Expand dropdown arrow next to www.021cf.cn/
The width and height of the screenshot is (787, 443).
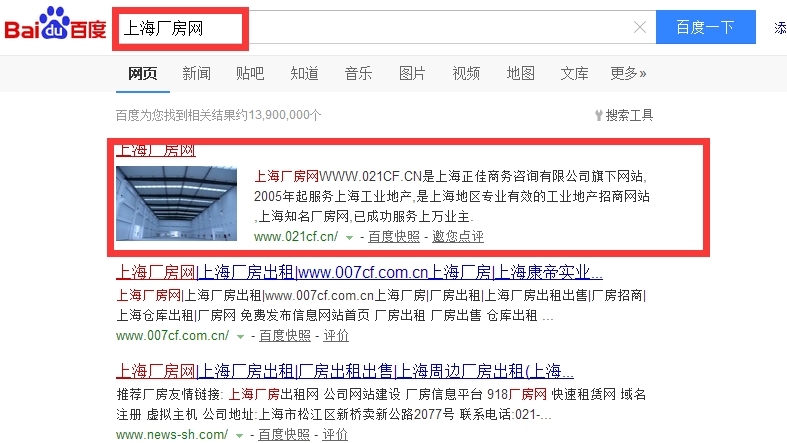coord(349,237)
